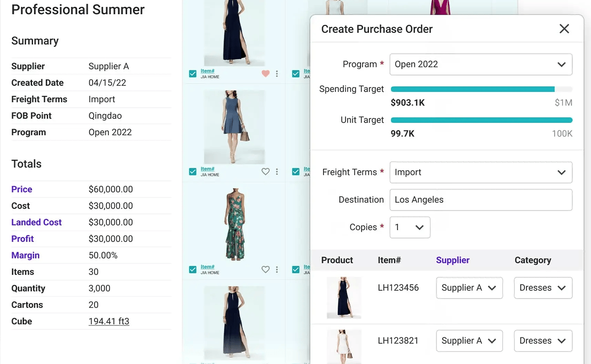Viewport: 591px width, 364px height.
Task: Click the Profit link in Totals
Action: pos(22,239)
